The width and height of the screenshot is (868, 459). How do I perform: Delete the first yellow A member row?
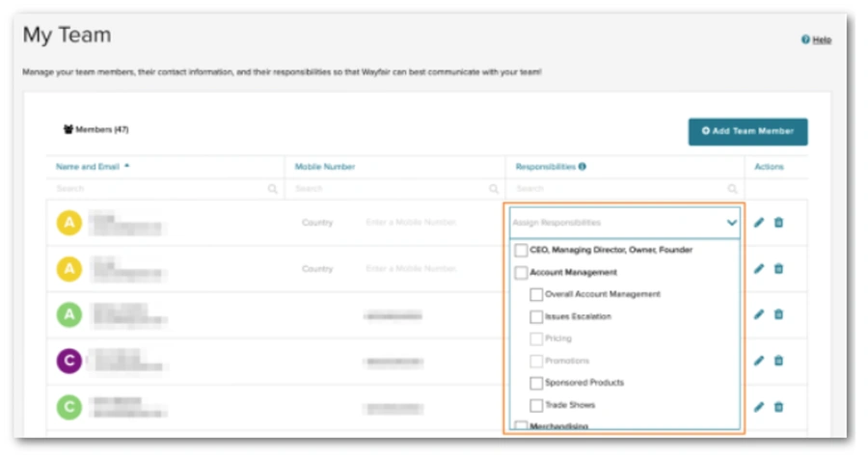pos(779,223)
